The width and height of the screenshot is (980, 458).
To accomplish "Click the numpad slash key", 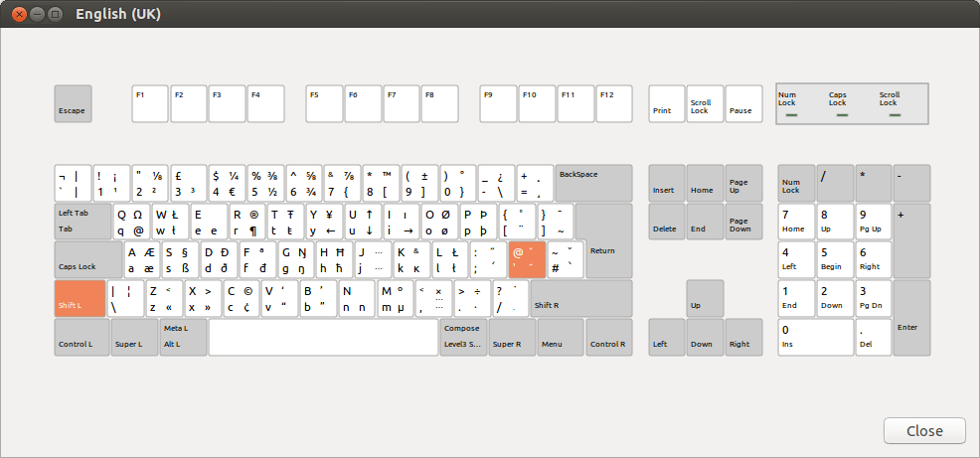I will coord(835,183).
